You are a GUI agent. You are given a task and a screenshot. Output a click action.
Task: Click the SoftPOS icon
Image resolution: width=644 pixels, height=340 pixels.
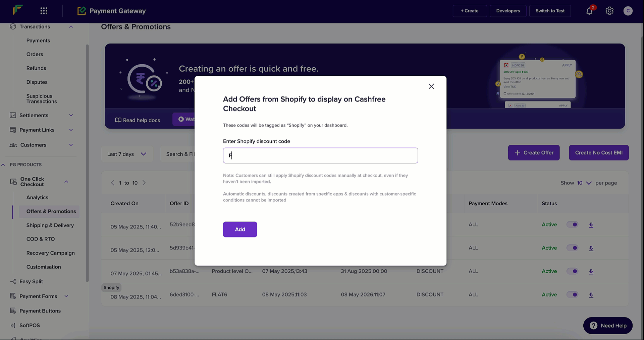click(x=13, y=325)
